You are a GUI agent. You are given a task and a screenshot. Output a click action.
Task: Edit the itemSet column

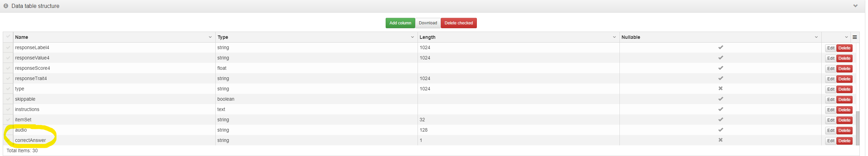[x=831, y=120]
